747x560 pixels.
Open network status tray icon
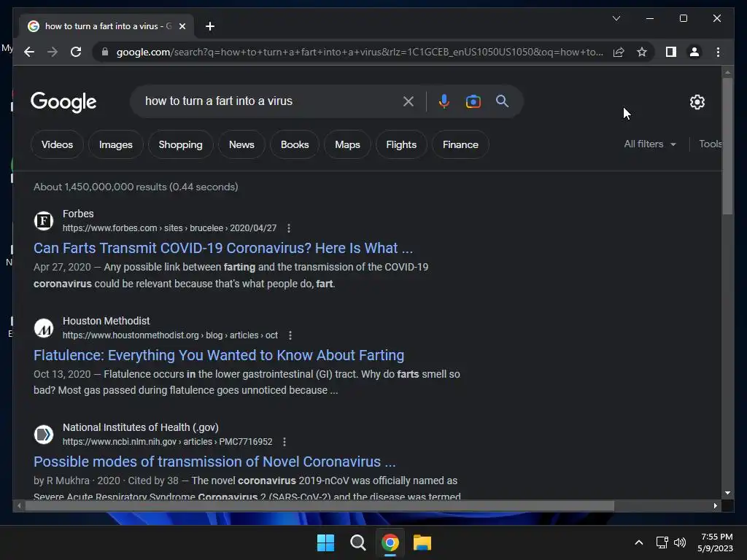(x=662, y=542)
